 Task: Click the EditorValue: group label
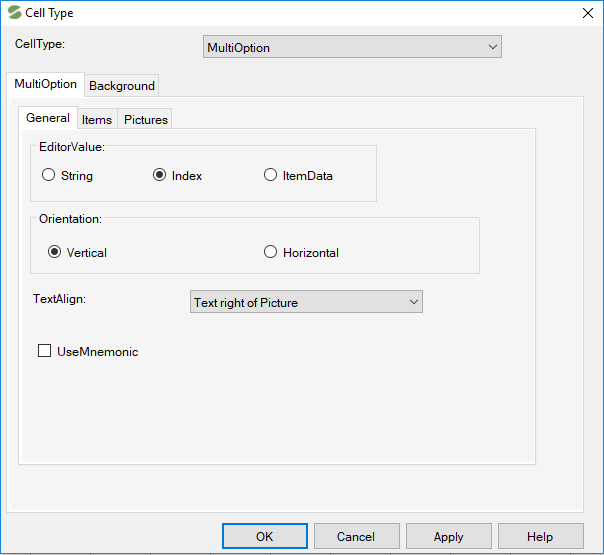[x=72, y=147]
